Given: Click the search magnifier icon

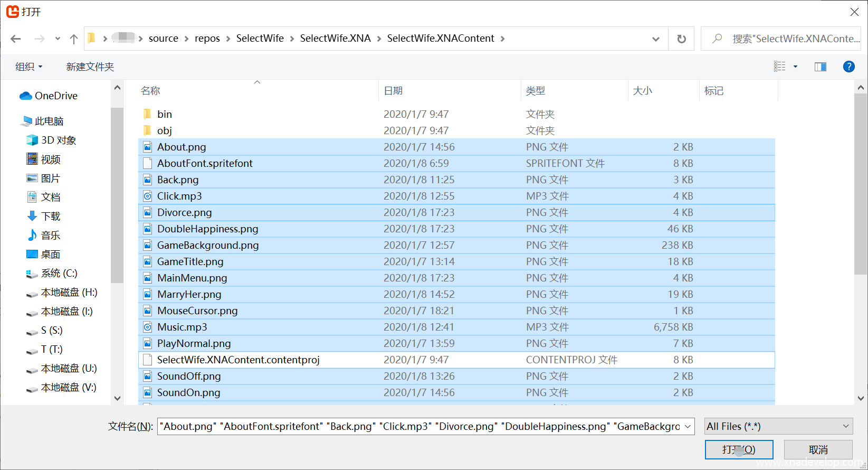Looking at the screenshot, I should [x=717, y=39].
